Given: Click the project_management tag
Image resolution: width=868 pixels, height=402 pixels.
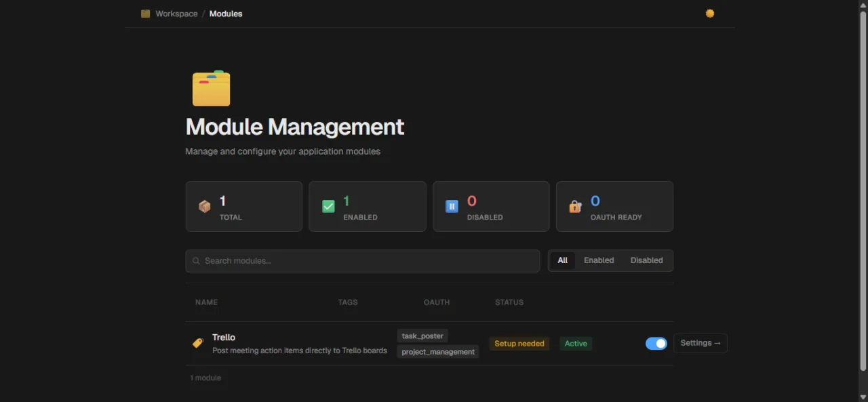Looking at the screenshot, I should (x=438, y=352).
